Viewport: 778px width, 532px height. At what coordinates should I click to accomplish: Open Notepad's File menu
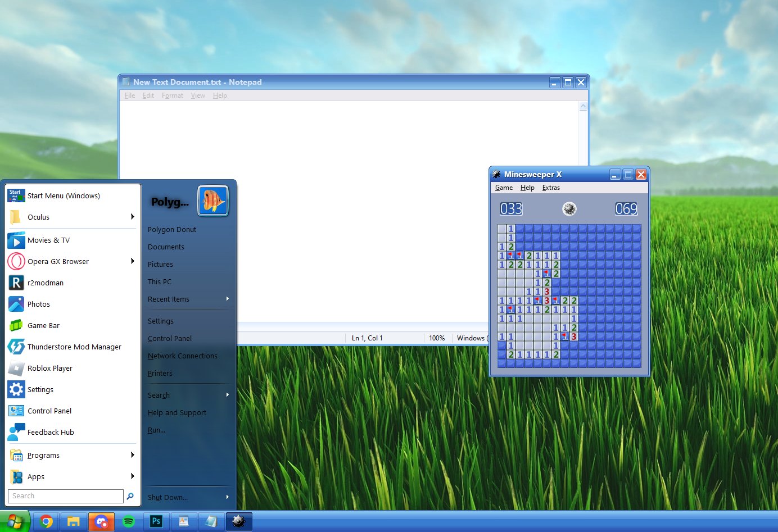pos(130,96)
